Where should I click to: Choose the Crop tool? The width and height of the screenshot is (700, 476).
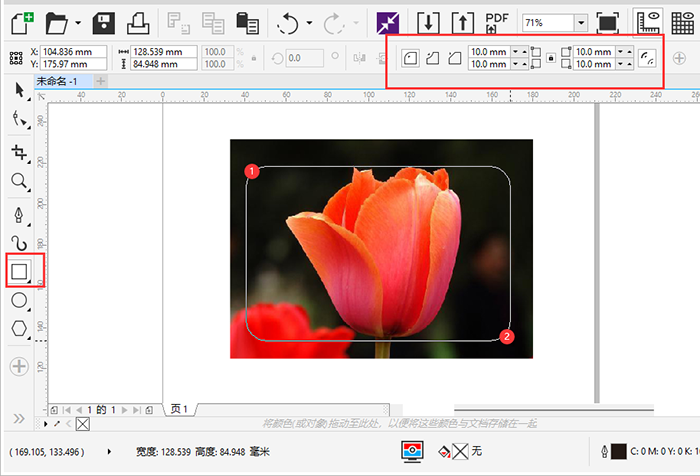tap(19, 152)
